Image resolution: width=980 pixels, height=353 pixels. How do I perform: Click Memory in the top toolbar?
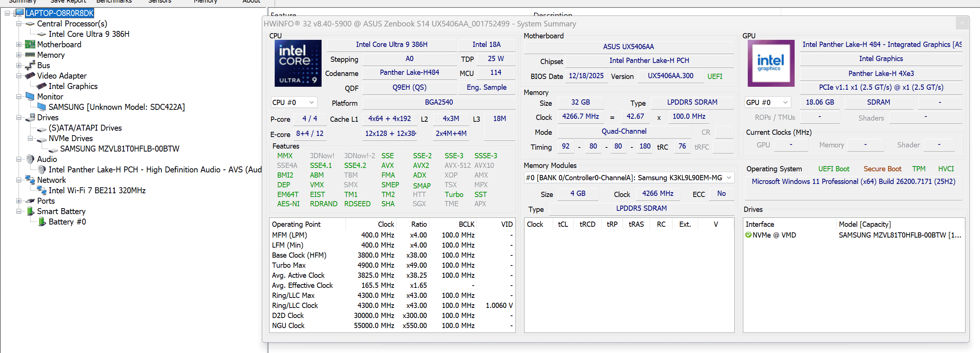pos(205,1)
